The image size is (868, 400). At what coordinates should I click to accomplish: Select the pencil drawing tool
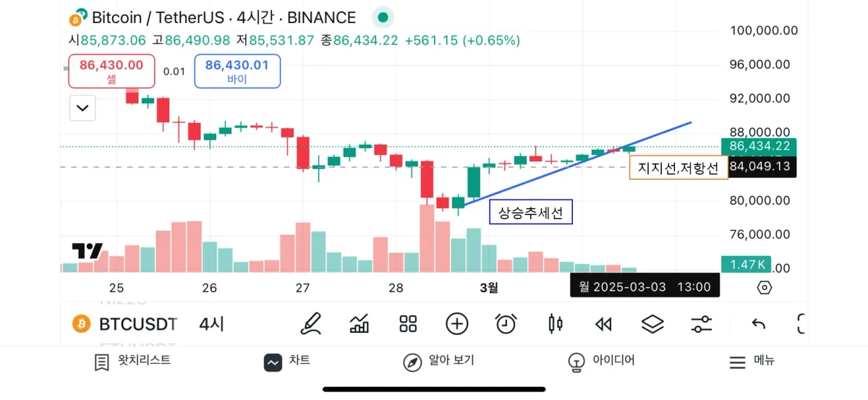tap(311, 323)
